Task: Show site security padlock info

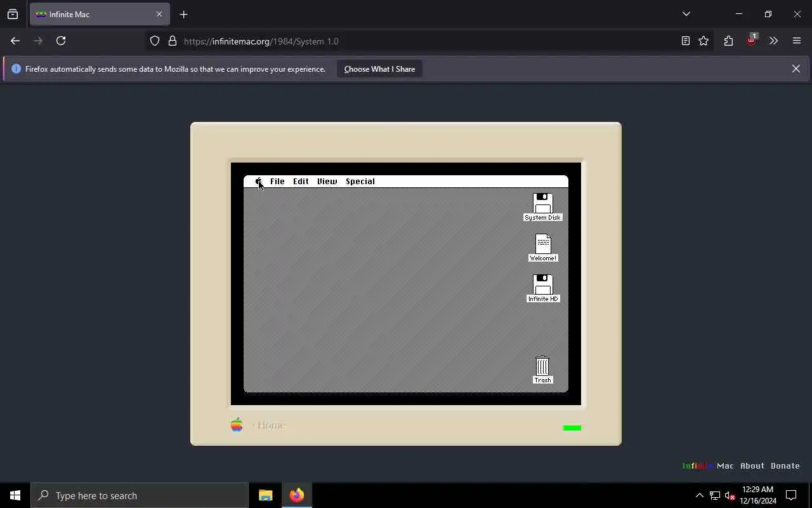Action: (173, 41)
